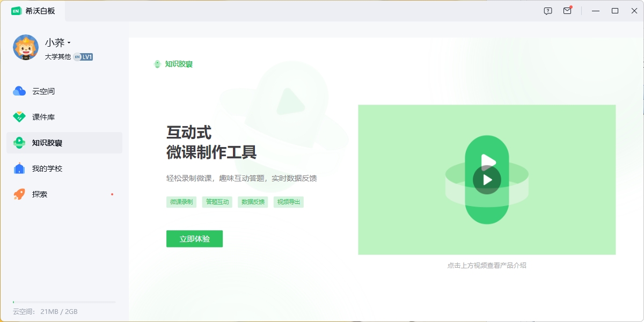Click the 希沃白板 app logo
The image size is (644, 322).
[x=16, y=11]
